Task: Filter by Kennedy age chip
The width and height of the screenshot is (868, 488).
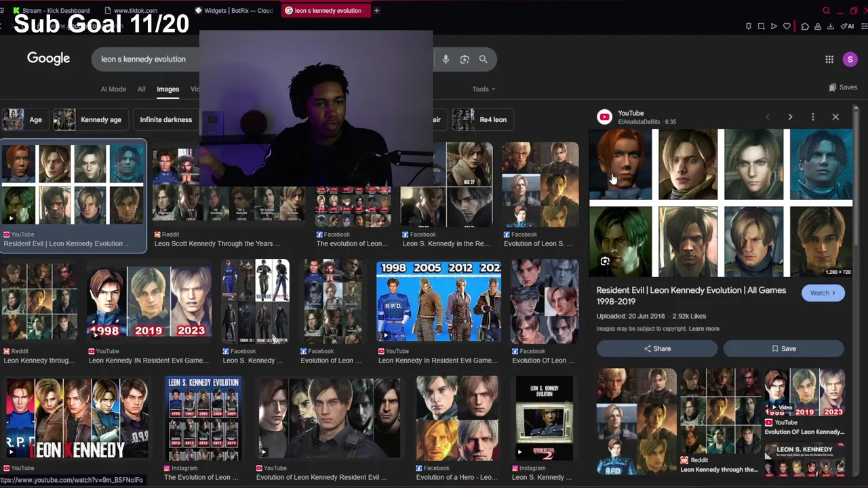Action: [x=90, y=119]
